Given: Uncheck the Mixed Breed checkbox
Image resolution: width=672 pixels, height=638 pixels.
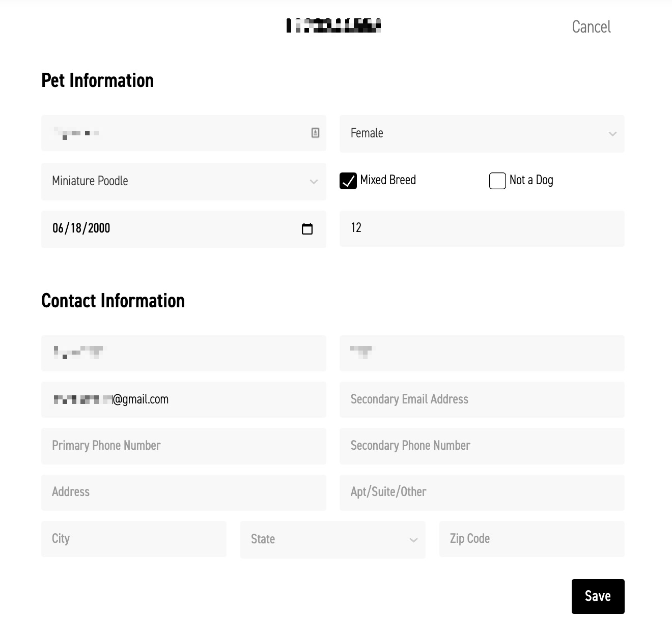Looking at the screenshot, I should pos(348,181).
